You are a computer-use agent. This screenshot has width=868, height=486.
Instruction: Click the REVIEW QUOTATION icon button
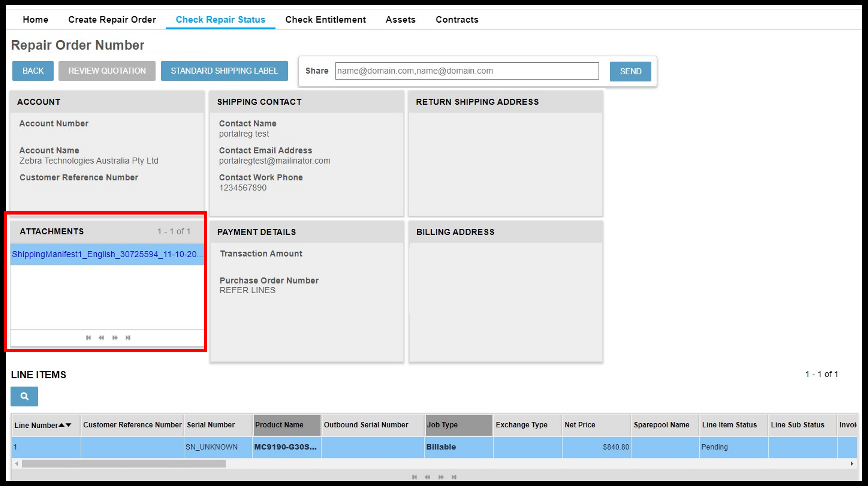coord(106,71)
